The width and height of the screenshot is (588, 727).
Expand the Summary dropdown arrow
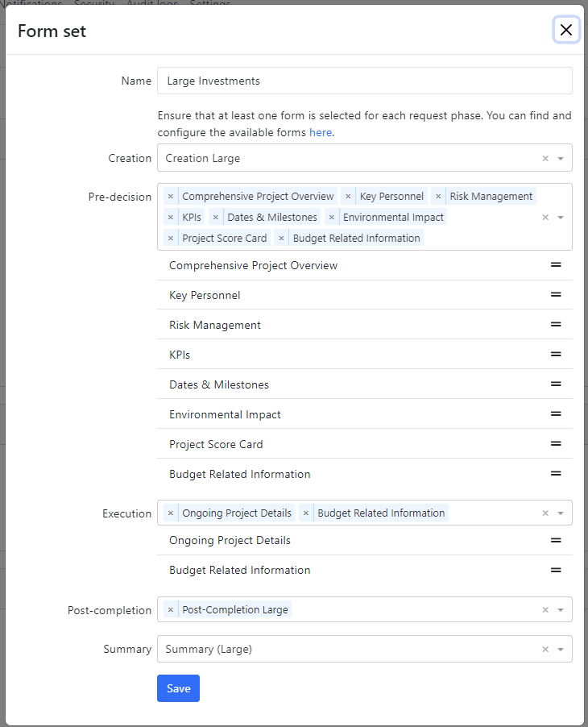[561, 649]
